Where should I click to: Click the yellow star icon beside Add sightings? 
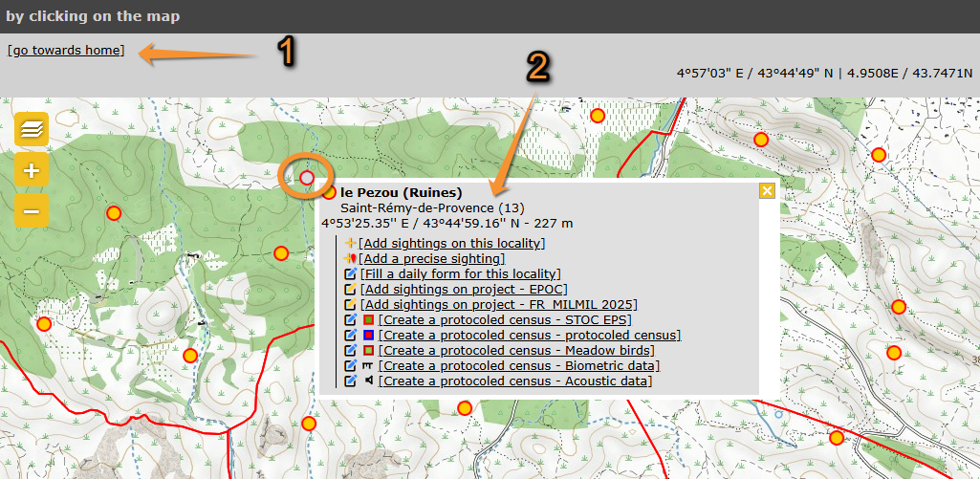(350, 243)
